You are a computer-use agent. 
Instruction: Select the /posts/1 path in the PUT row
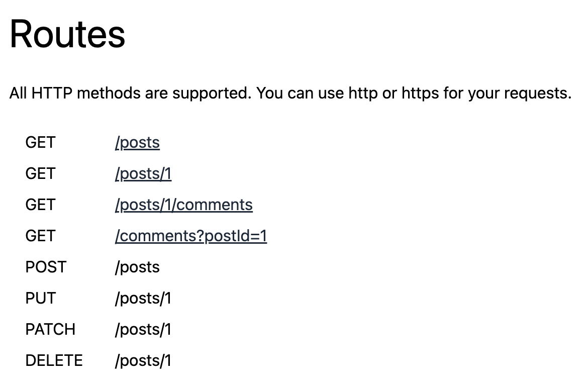(x=143, y=299)
